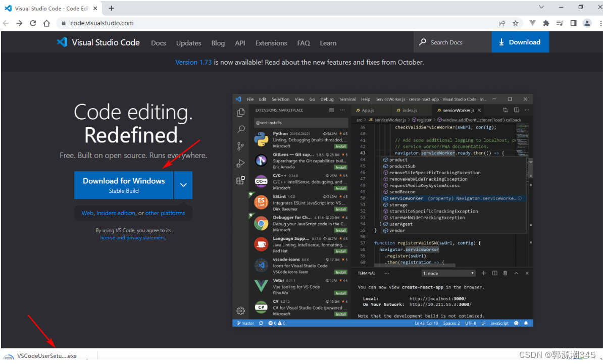Click the settings gear icon in activity bar
Image resolution: width=603 pixels, height=364 pixels.
click(x=241, y=310)
